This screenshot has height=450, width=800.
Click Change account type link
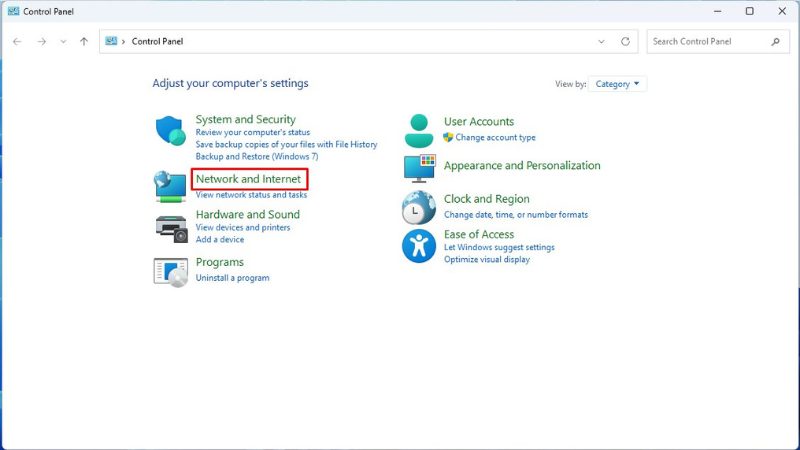(x=495, y=137)
